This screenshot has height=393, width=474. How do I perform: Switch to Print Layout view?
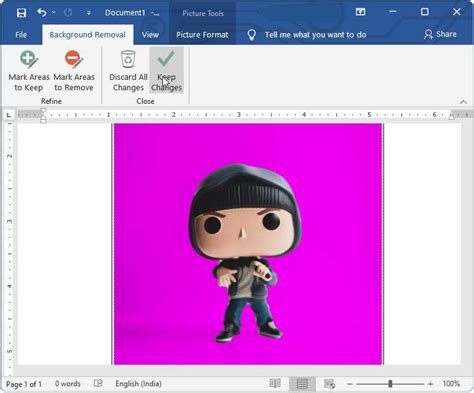click(302, 384)
